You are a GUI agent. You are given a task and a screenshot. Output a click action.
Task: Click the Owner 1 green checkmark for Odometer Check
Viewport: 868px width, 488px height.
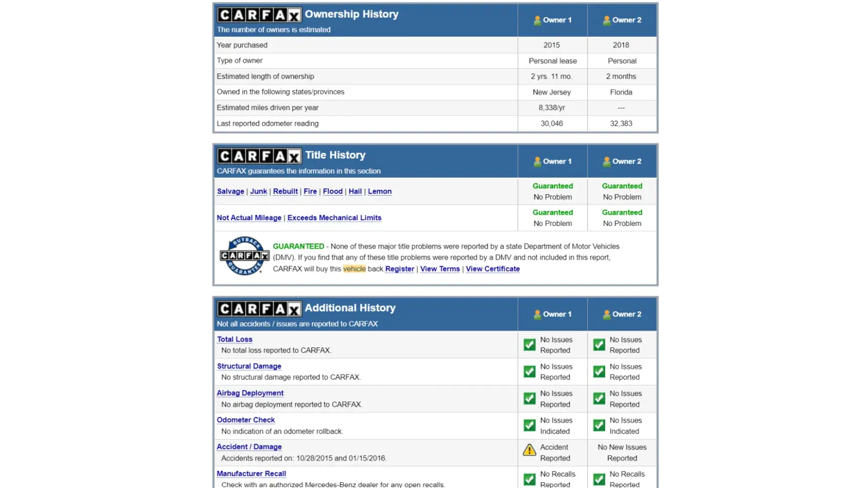click(530, 425)
